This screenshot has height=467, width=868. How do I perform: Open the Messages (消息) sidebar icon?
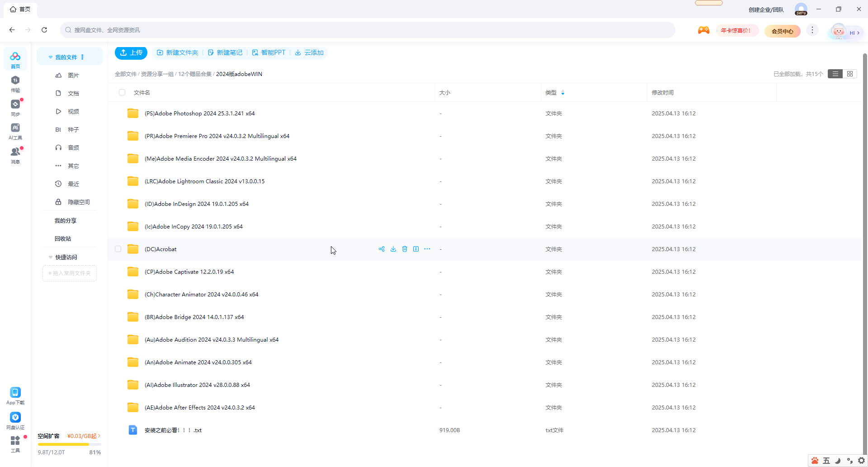(15, 155)
